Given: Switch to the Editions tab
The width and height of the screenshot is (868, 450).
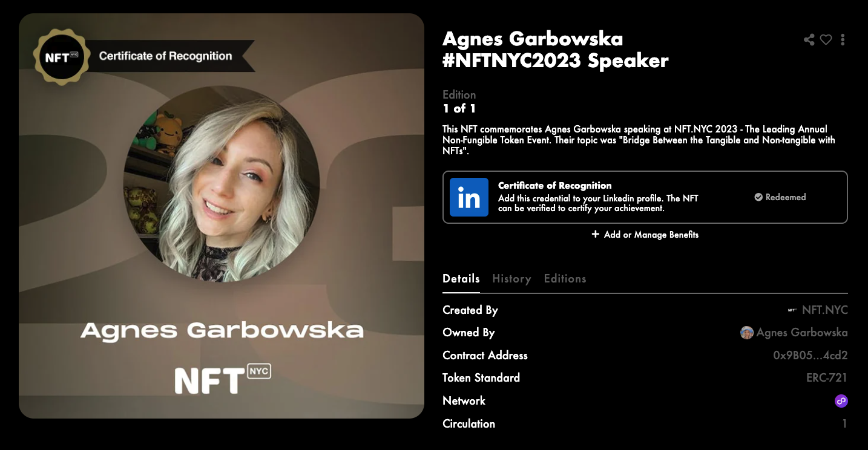Looking at the screenshot, I should click(565, 279).
